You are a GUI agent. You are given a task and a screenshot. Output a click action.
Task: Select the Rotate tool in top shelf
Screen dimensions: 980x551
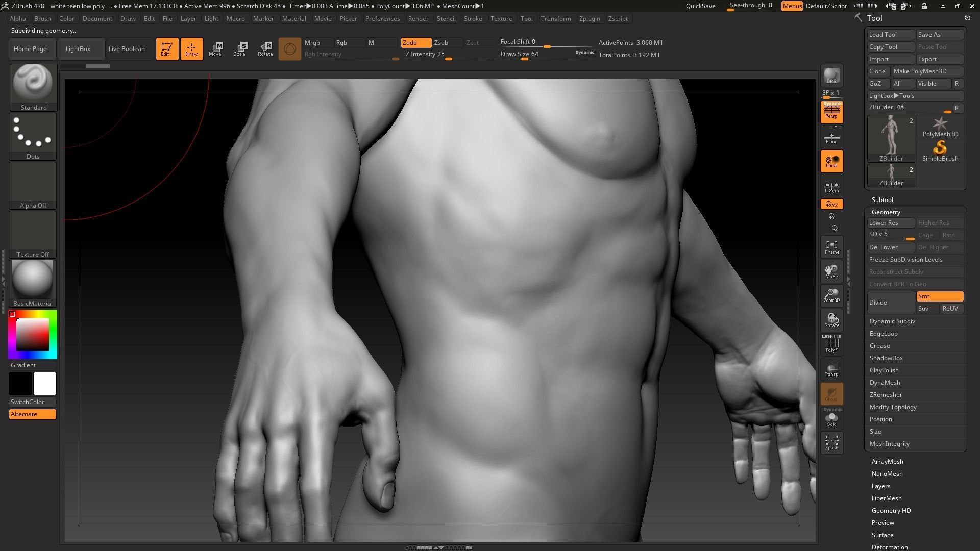click(x=265, y=49)
